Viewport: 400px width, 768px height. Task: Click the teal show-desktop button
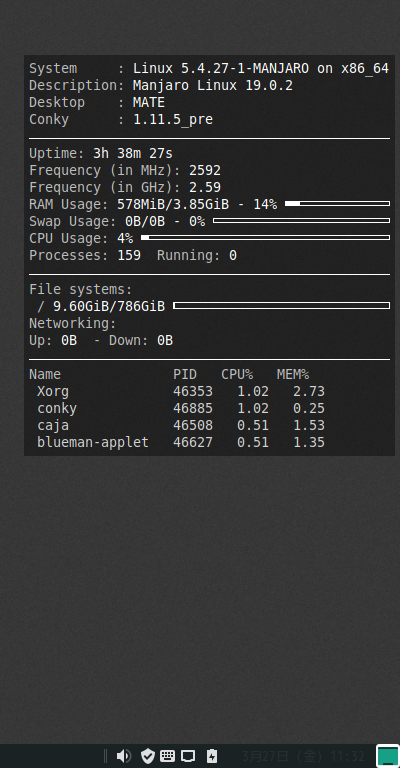point(388,756)
